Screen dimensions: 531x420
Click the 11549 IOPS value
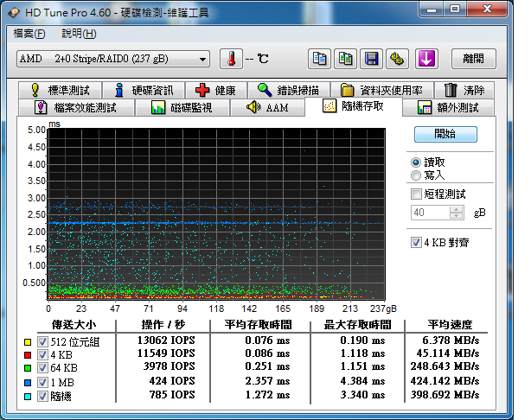pos(166,353)
